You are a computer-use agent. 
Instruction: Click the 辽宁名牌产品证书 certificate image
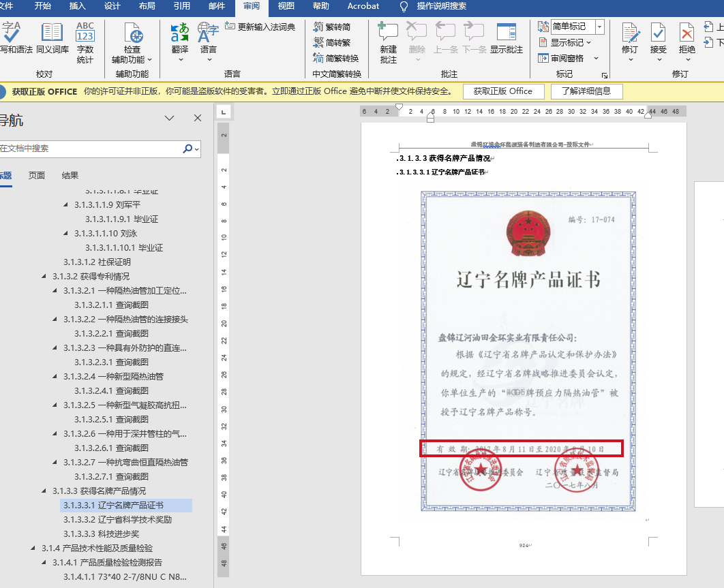(x=528, y=351)
